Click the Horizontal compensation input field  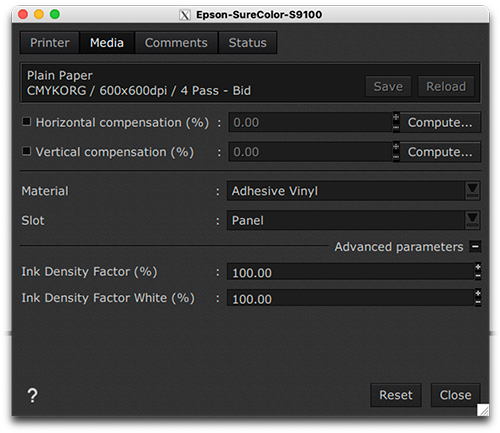click(x=310, y=122)
